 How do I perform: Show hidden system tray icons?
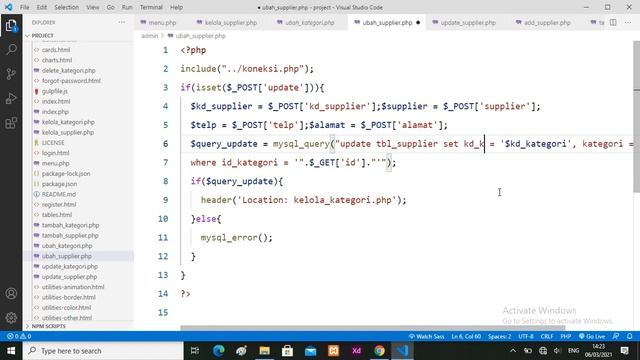pos(513,351)
